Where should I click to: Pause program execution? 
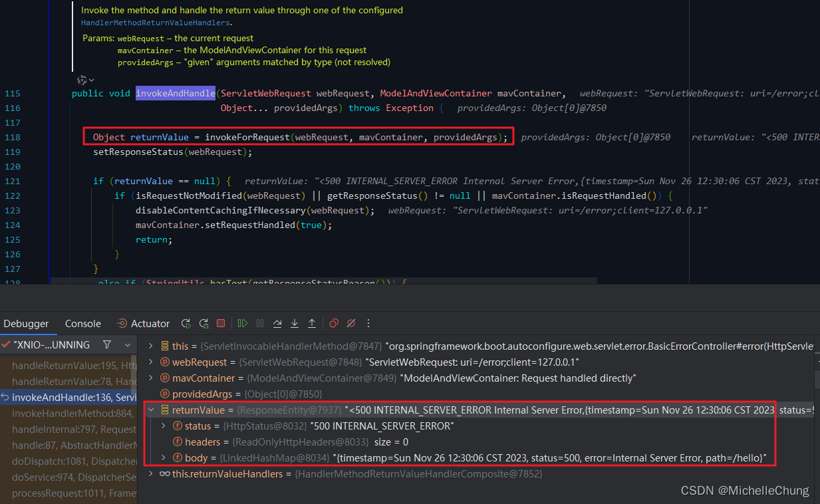tap(260, 324)
